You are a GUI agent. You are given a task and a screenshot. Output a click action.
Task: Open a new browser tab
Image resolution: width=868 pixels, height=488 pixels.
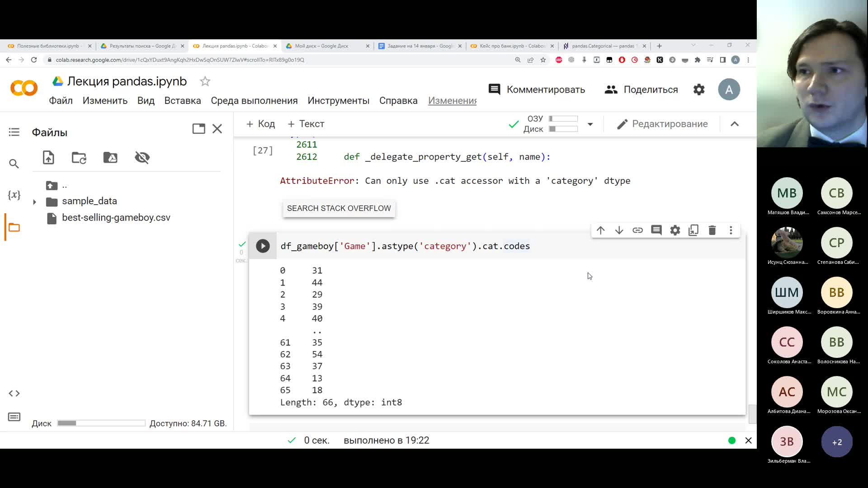[659, 46]
